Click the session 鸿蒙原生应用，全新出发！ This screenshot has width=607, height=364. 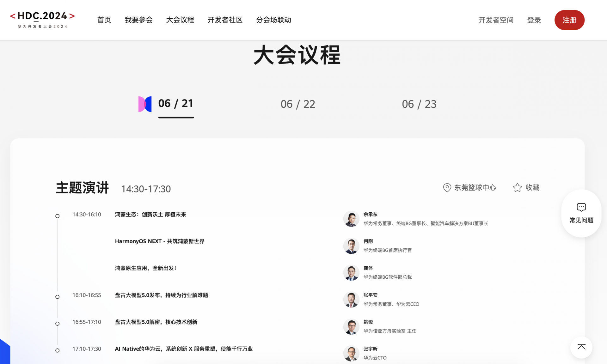pyautogui.click(x=146, y=268)
